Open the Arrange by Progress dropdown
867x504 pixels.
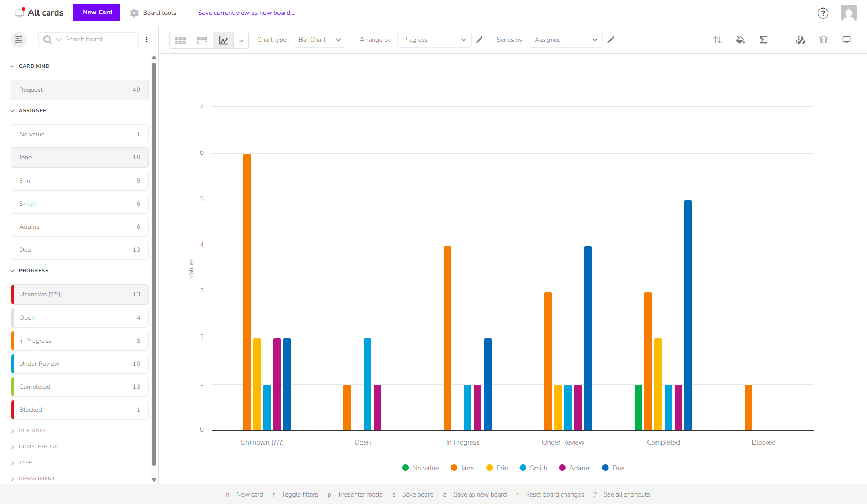coord(434,40)
